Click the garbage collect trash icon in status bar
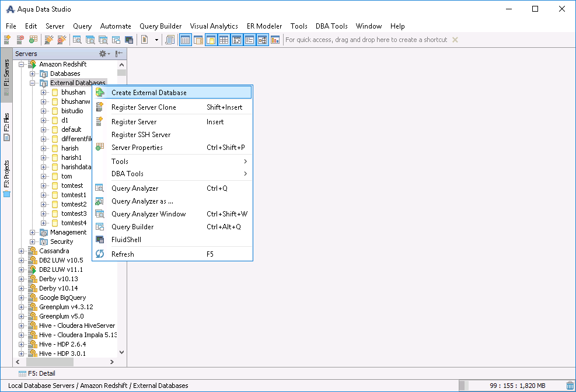 click(x=570, y=386)
